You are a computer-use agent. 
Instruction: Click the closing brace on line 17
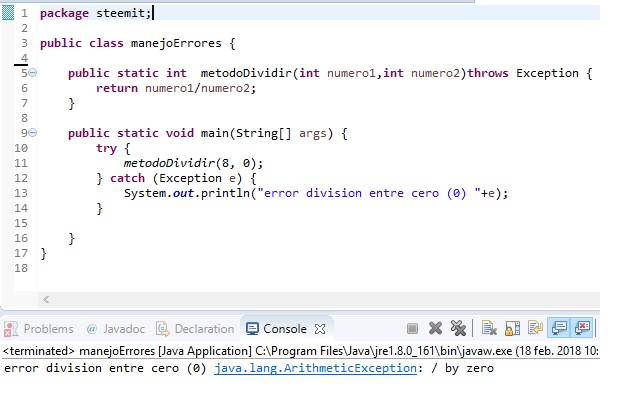[x=44, y=253]
